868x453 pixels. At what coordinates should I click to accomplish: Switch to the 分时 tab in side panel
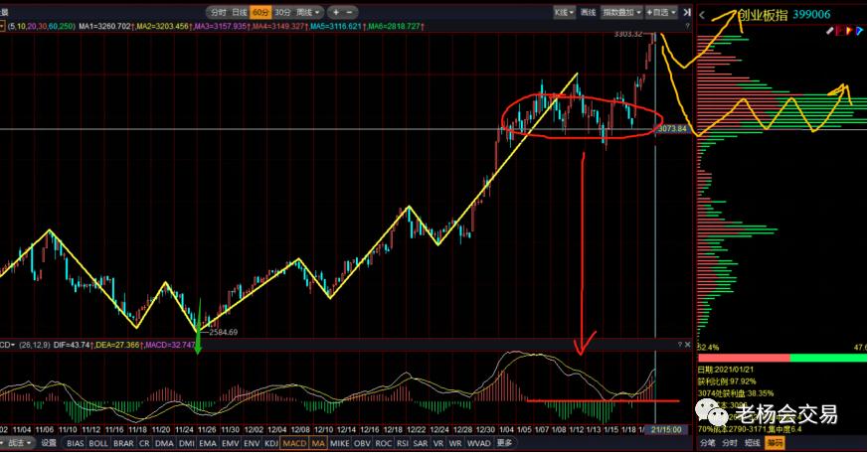(730, 443)
